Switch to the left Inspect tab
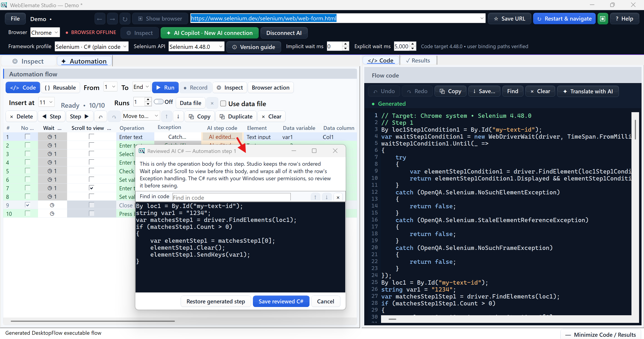 click(x=28, y=61)
